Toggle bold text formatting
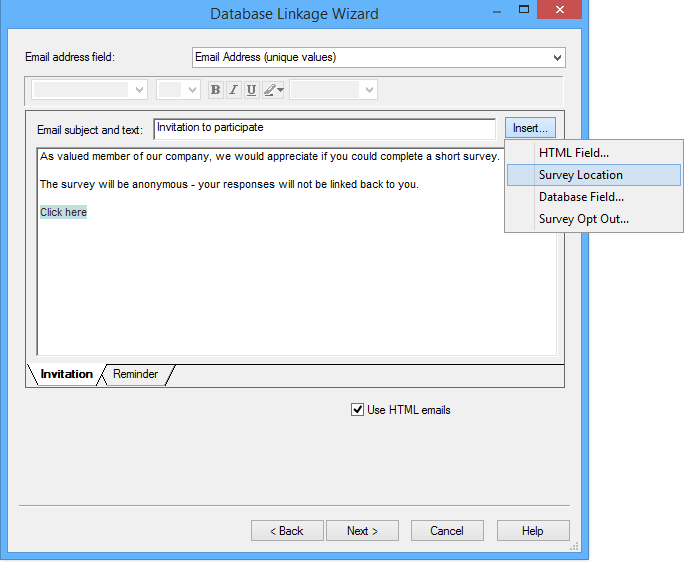The height and width of the screenshot is (563, 686). pyautogui.click(x=215, y=90)
